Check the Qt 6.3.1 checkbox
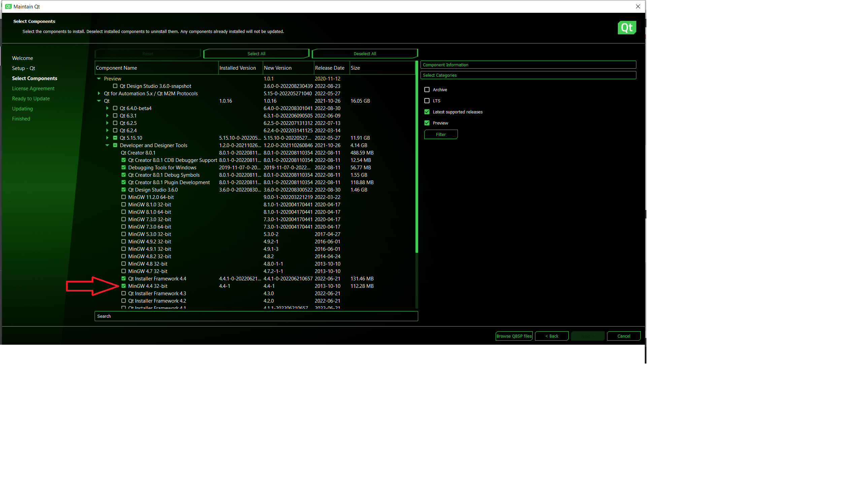 point(115,115)
